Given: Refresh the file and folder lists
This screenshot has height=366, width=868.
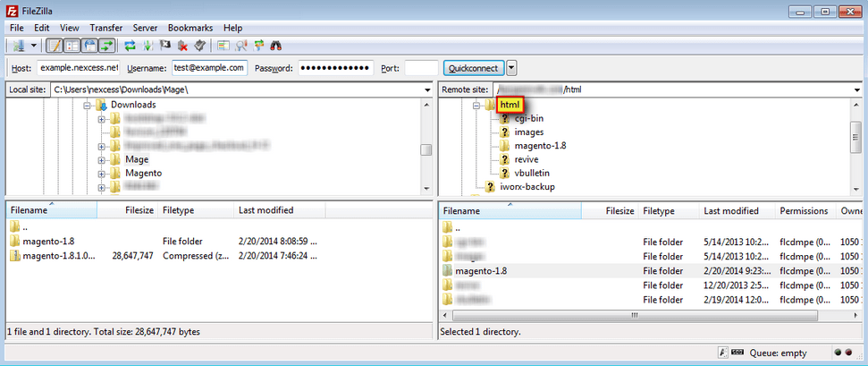Looking at the screenshot, I should (x=131, y=46).
